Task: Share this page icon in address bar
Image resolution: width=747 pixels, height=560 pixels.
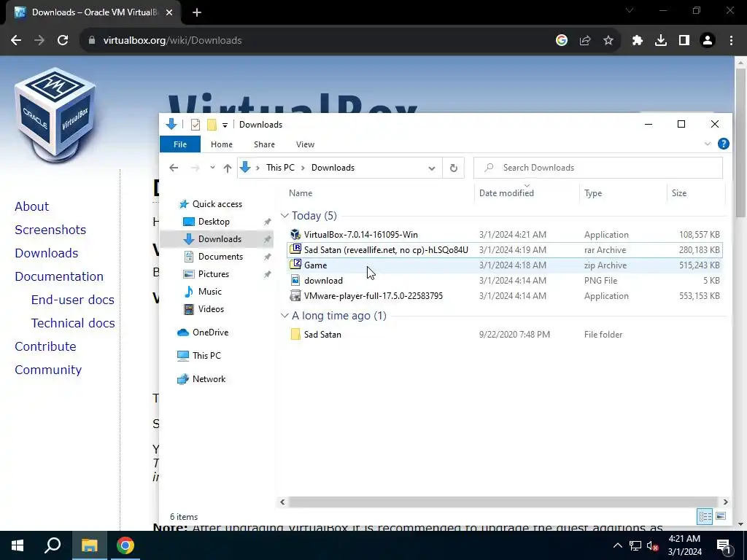Action: pyautogui.click(x=585, y=41)
